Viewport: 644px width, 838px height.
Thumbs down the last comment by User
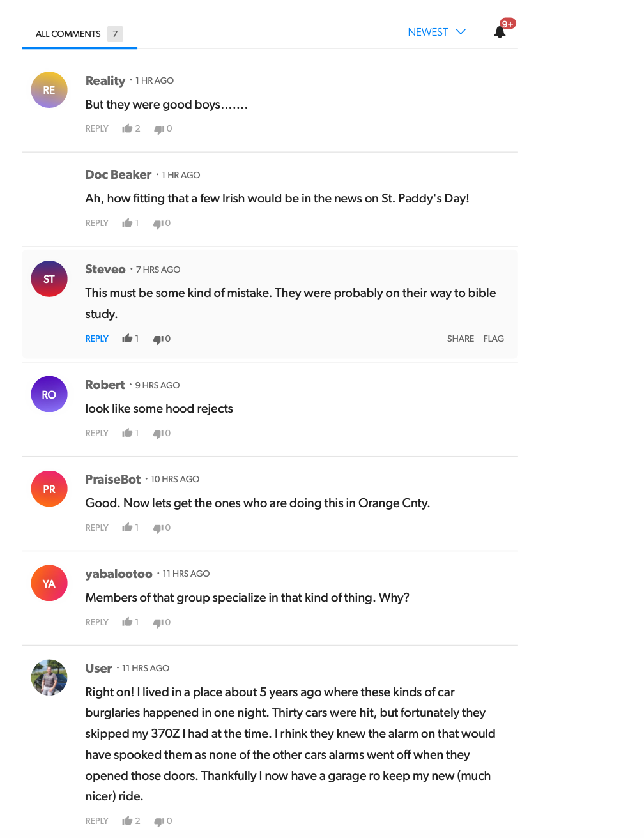click(159, 821)
